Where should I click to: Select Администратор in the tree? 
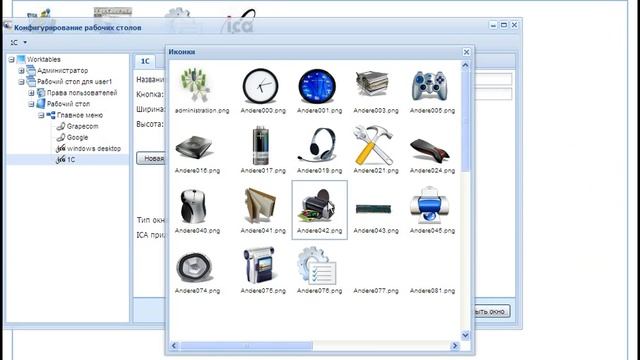click(x=62, y=71)
